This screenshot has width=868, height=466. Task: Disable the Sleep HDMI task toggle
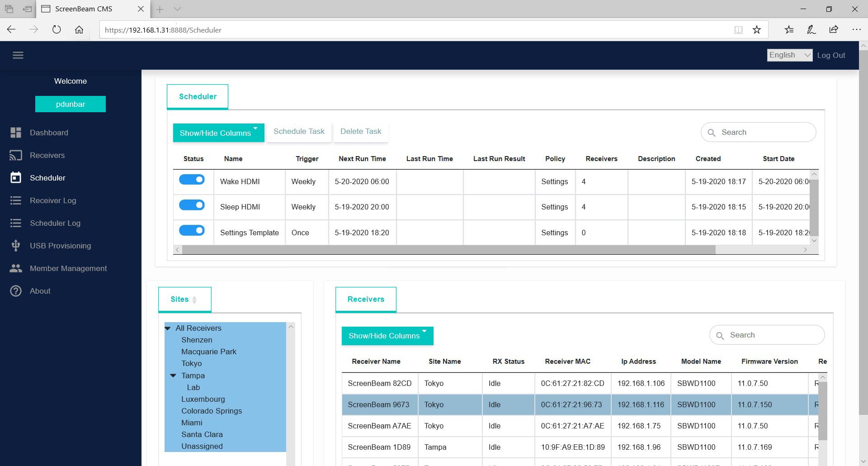coord(192,205)
